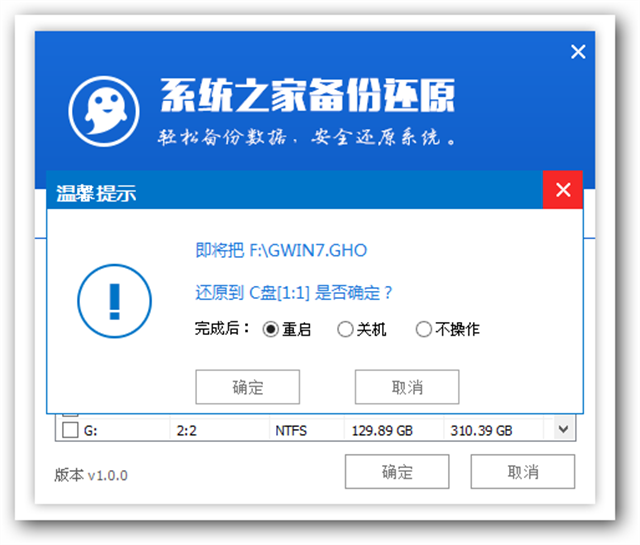Click 确定 button in main window bottom

click(x=397, y=472)
